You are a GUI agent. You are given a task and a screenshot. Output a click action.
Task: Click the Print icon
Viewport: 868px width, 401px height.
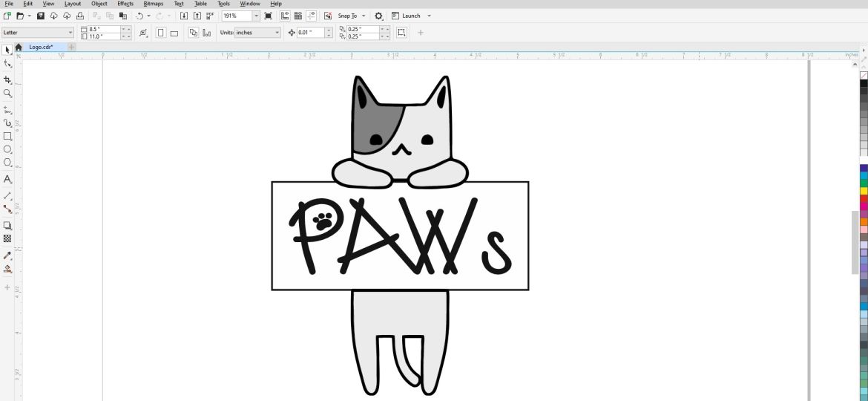click(x=80, y=16)
